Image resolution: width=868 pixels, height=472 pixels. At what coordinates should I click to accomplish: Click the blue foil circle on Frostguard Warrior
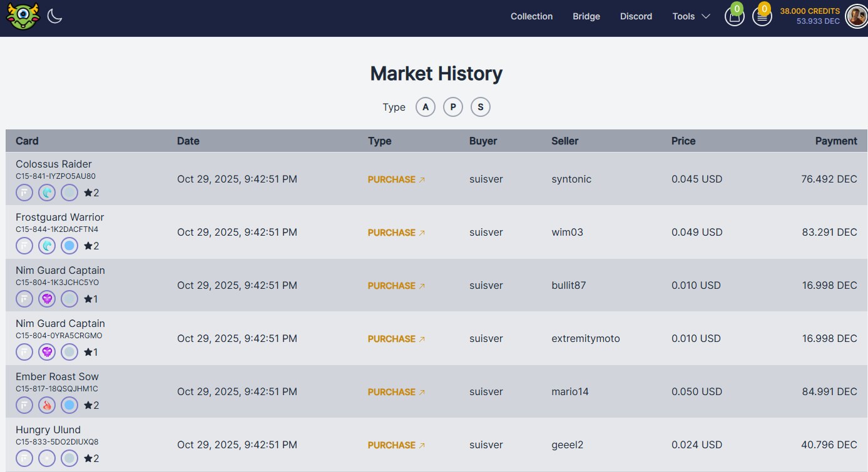coord(69,246)
